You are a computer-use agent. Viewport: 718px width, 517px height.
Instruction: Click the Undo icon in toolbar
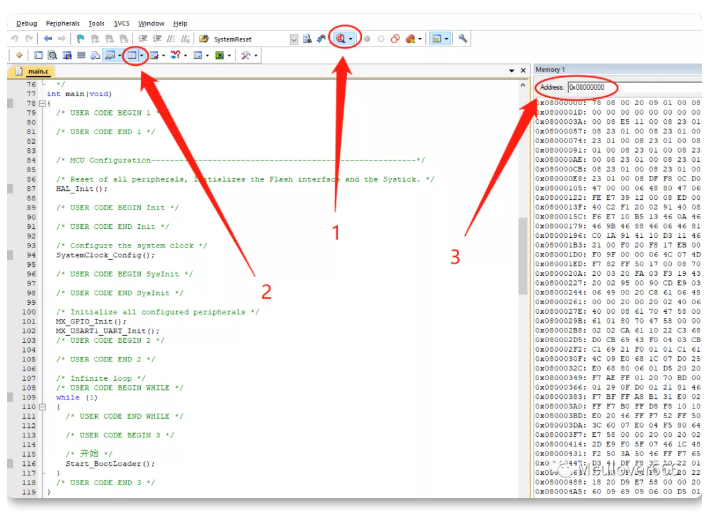pyautogui.click(x=15, y=39)
